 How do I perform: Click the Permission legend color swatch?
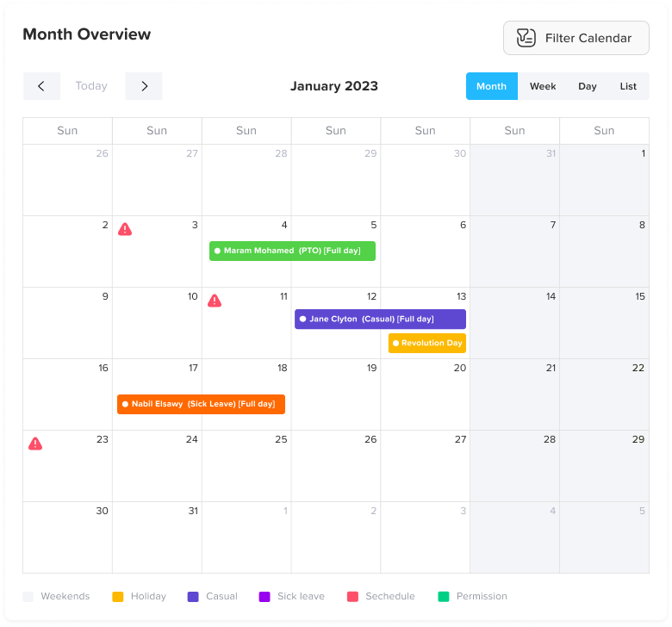tap(444, 596)
